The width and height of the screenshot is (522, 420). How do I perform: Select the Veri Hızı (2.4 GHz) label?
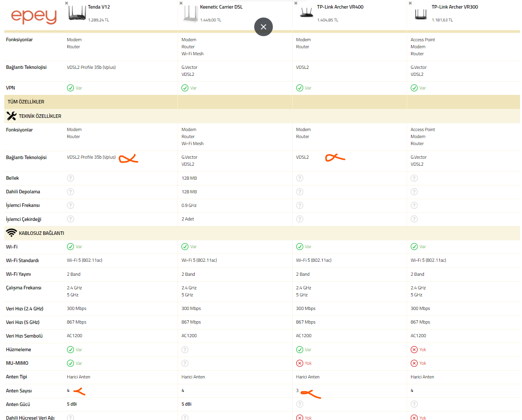pos(25,309)
